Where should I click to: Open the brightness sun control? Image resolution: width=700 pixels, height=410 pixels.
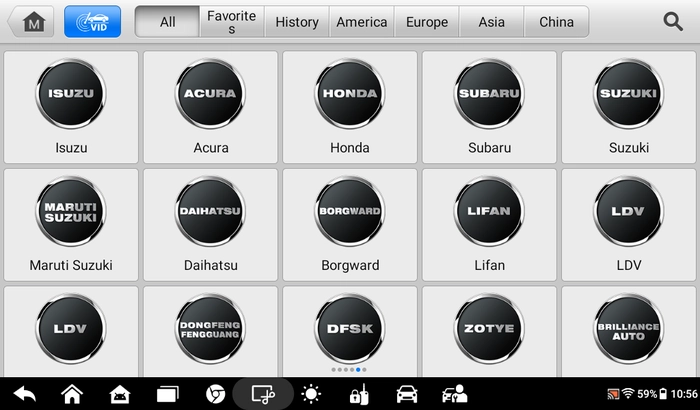coord(311,394)
